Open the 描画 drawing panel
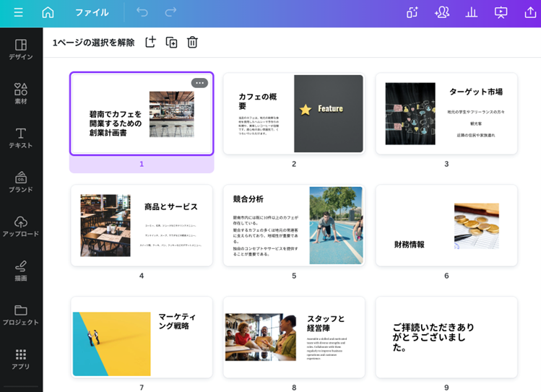The width and height of the screenshot is (541, 392). click(x=21, y=271)
